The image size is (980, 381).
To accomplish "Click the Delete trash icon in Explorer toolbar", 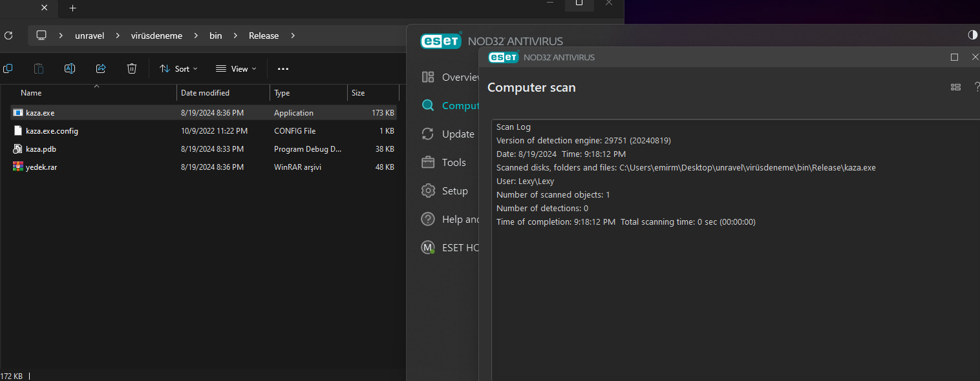I will point(132,68).
